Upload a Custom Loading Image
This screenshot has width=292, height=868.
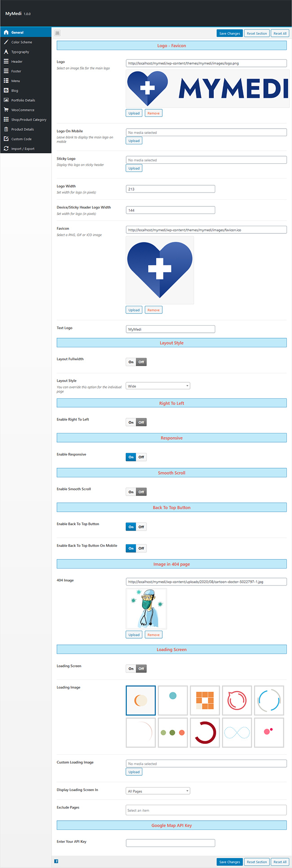pyautogui.click(x=134, y=772)
